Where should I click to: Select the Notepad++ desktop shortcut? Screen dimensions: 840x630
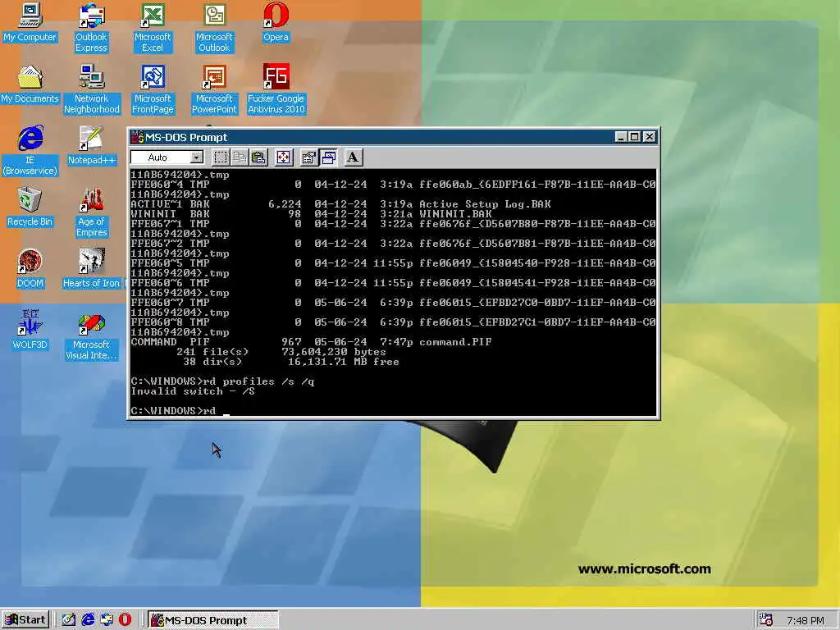91,145
